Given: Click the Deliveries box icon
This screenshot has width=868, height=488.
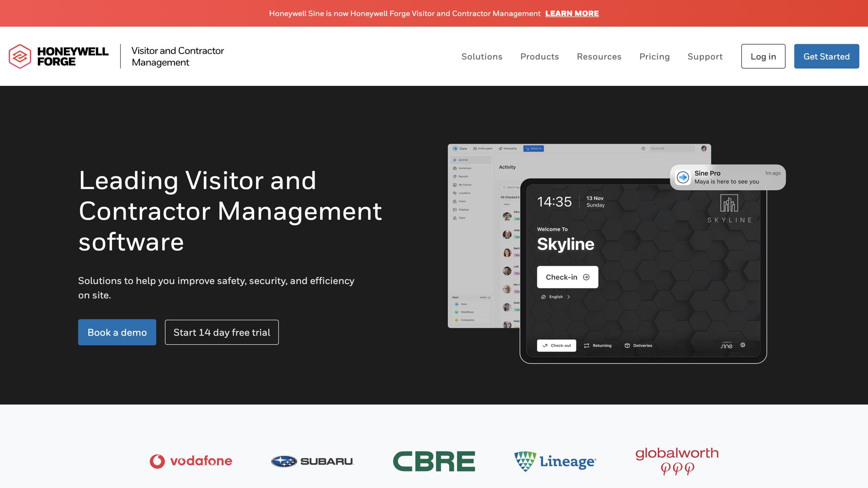Looking at the screenshot, I should pos(627,346).
